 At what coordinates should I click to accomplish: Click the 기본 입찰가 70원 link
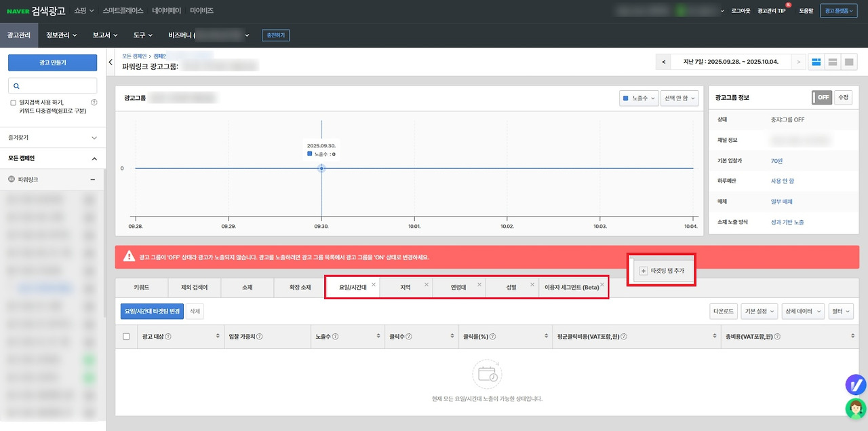(777, 161)
